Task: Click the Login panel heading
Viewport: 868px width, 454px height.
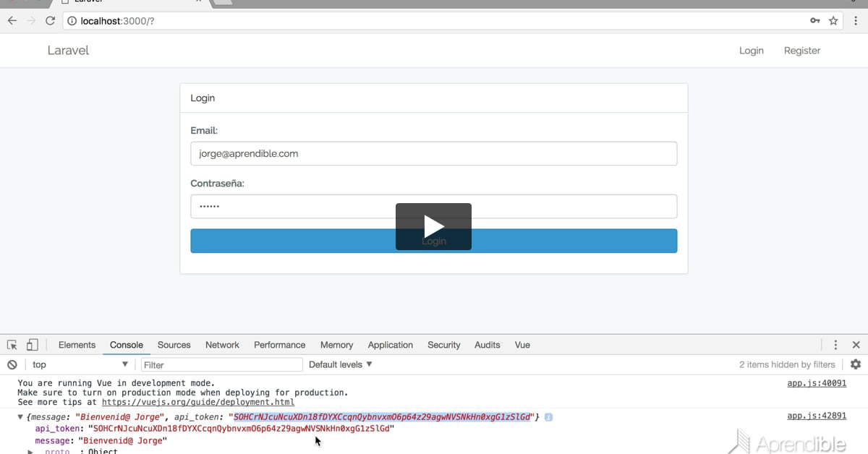Action: tap(203, 98)
